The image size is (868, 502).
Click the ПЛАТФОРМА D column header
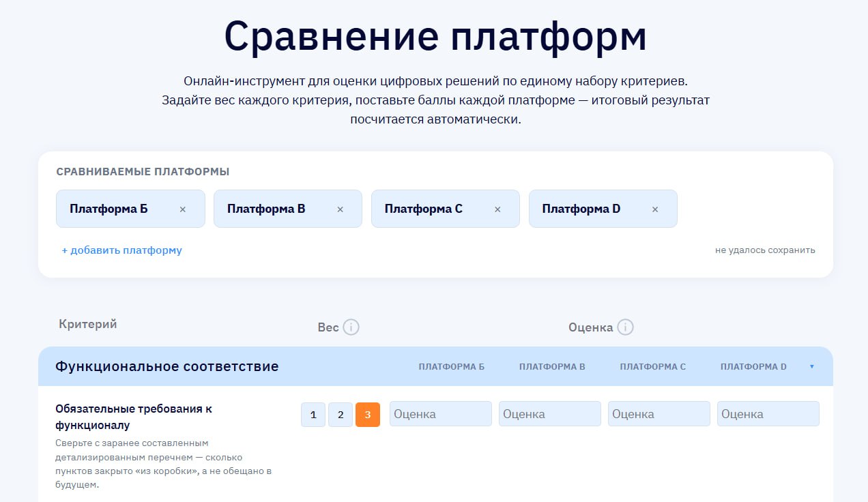pos(753,367)
